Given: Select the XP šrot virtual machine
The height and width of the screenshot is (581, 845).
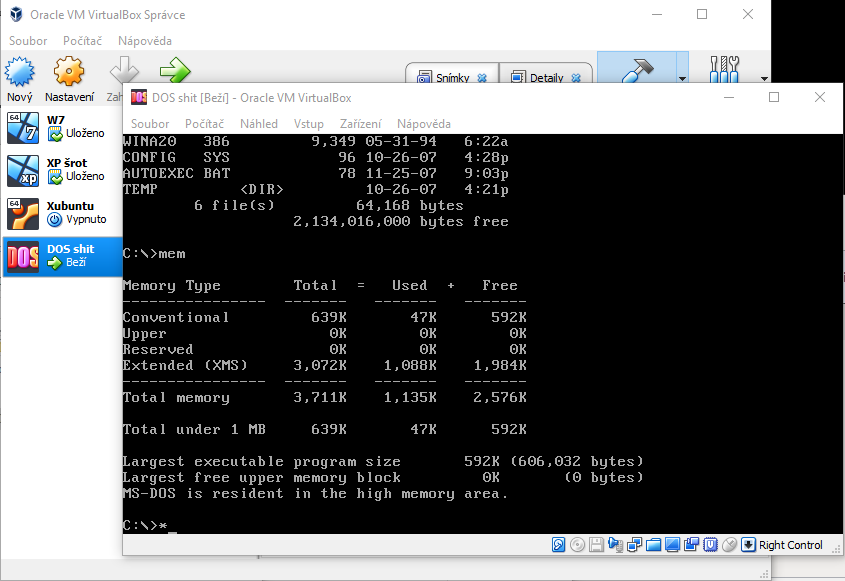Looking at the screenshot, I should (63, 171).
